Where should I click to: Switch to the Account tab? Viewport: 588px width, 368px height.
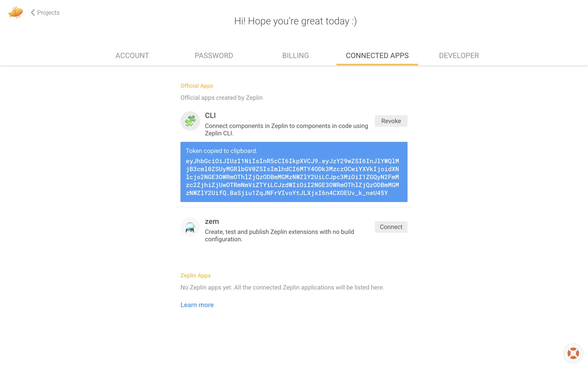[132, 56]
